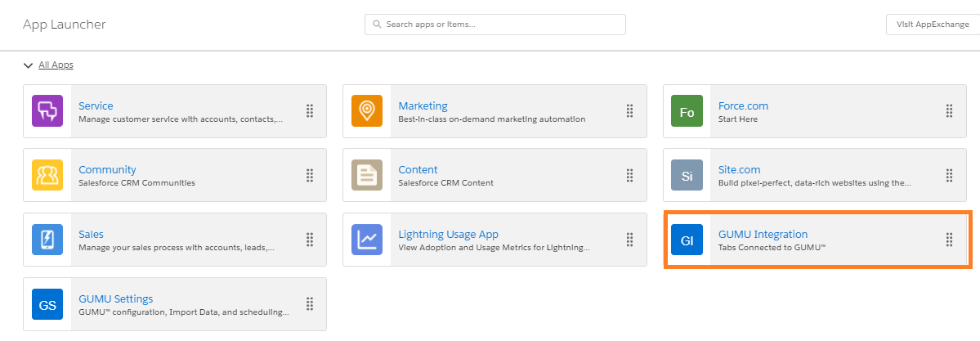980x341 pixels.
Task: Click "Manage customer service with accounts" description
Action: point(181,119)
